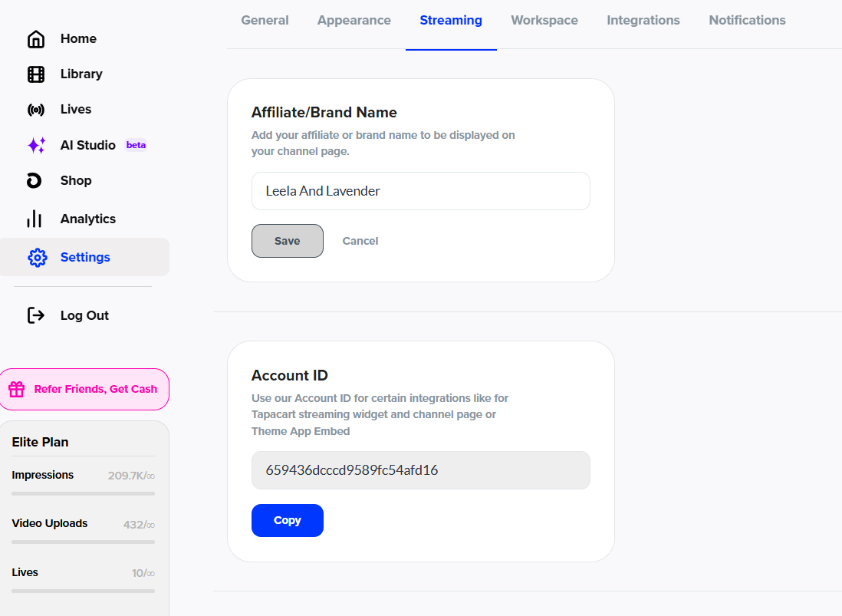Click the Account ID read-only field
The image size is (842, 616).
[420, 470]
